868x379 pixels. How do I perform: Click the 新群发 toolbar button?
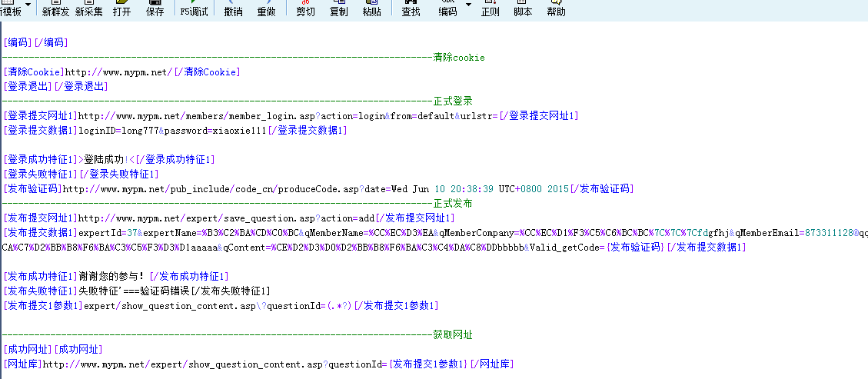[55, 8]
